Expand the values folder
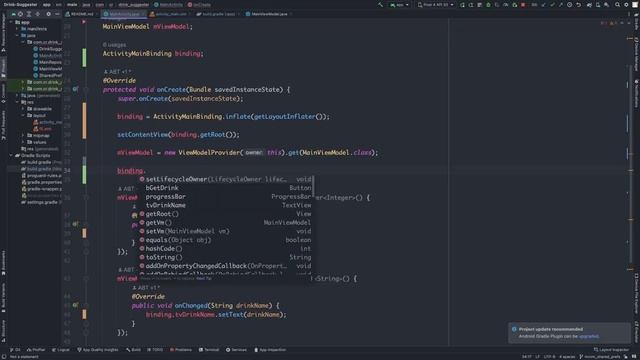The height and width of the screenshot is (360, 640). tap(23, 142)
